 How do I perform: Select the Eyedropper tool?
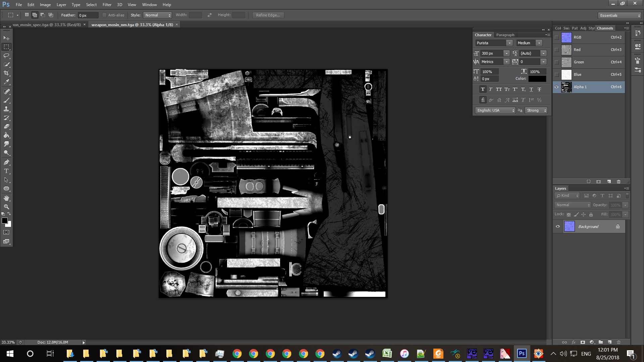pyautogui.click(x=6, y=82)
